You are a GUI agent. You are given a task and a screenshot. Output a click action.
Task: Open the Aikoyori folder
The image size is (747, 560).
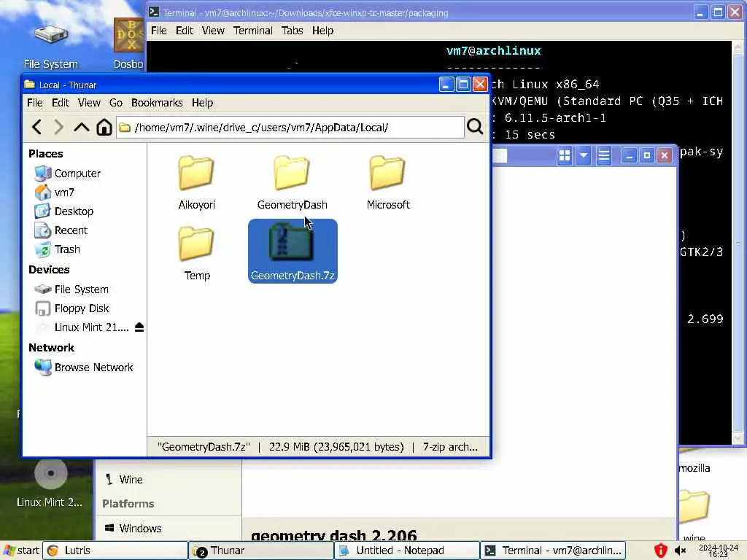coord(196,183)
